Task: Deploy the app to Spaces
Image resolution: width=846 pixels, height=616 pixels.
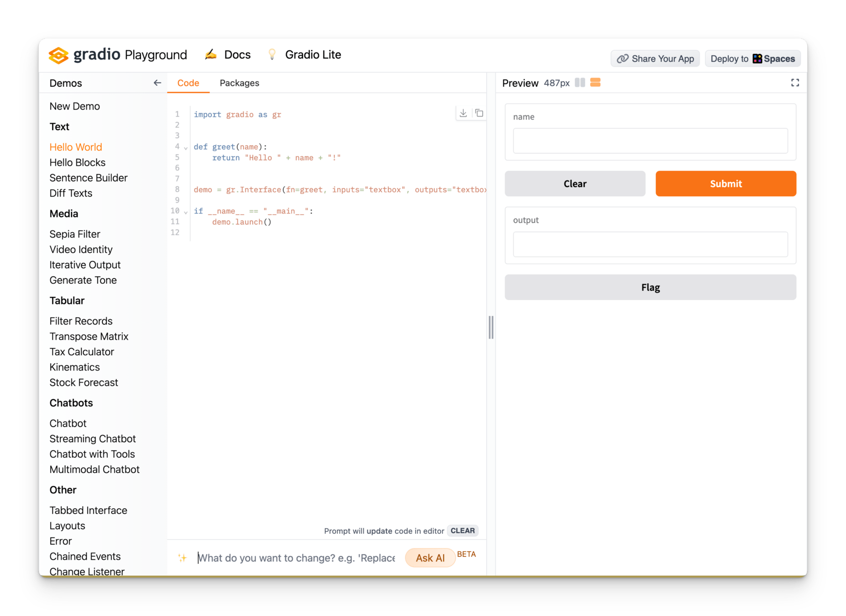Action: pos(752,59)
